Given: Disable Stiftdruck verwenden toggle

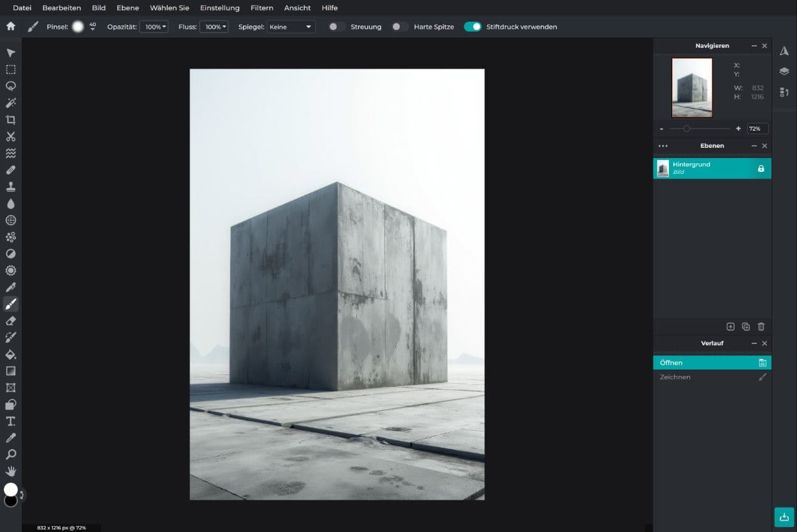Looking at the screenshot, I should pyautogui.click(x=472, y=27).
